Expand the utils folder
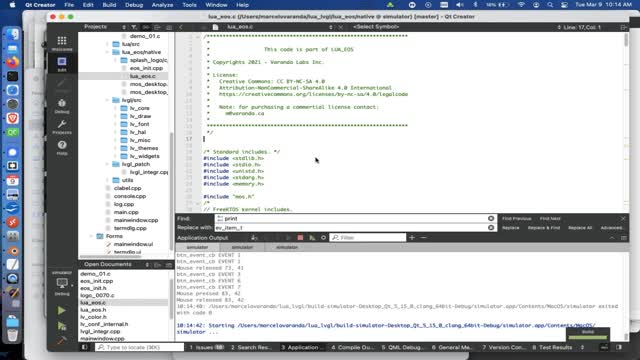The height and width of the screenshot is (360, 640). coord(108,180)
